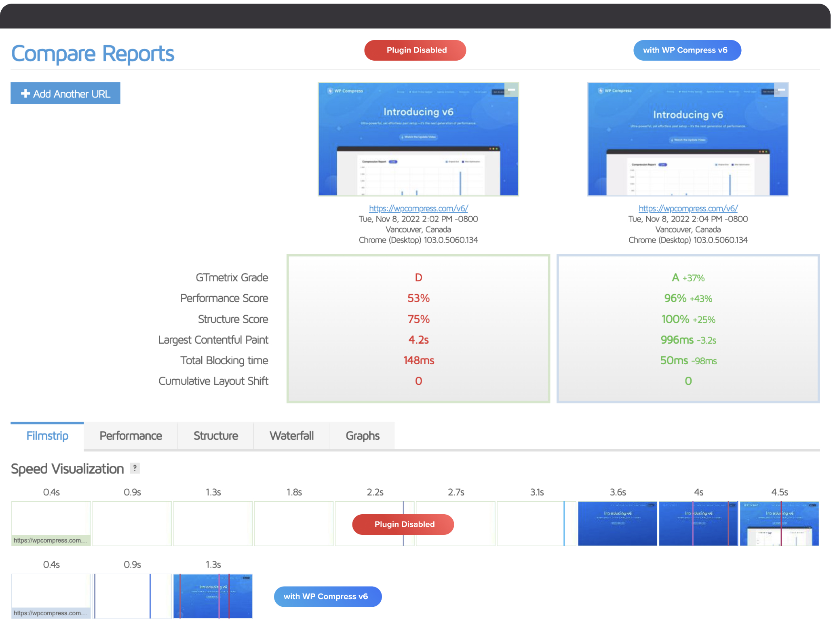
Task: Select the 1.3s frame in the second filmstrip
Action: 213,596
